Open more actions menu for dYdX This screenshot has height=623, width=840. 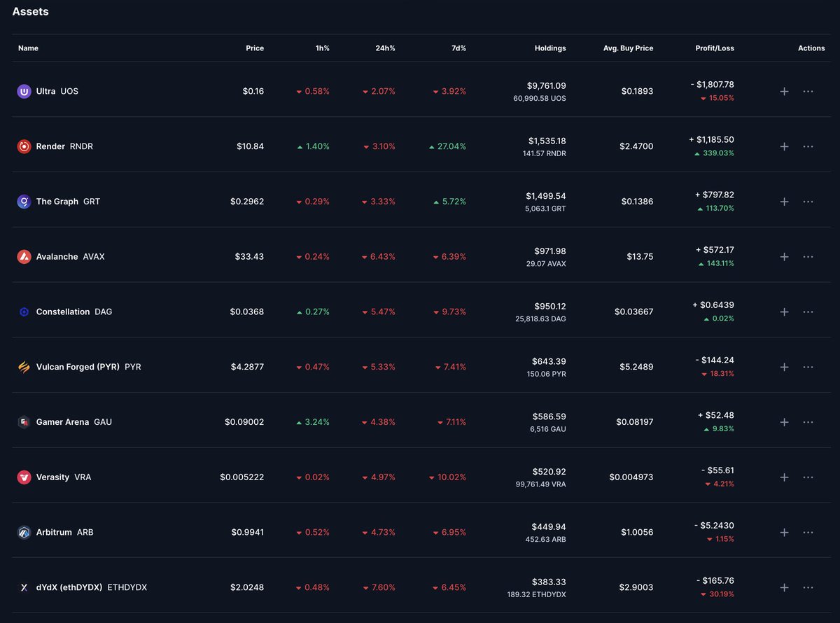(808, 587)
